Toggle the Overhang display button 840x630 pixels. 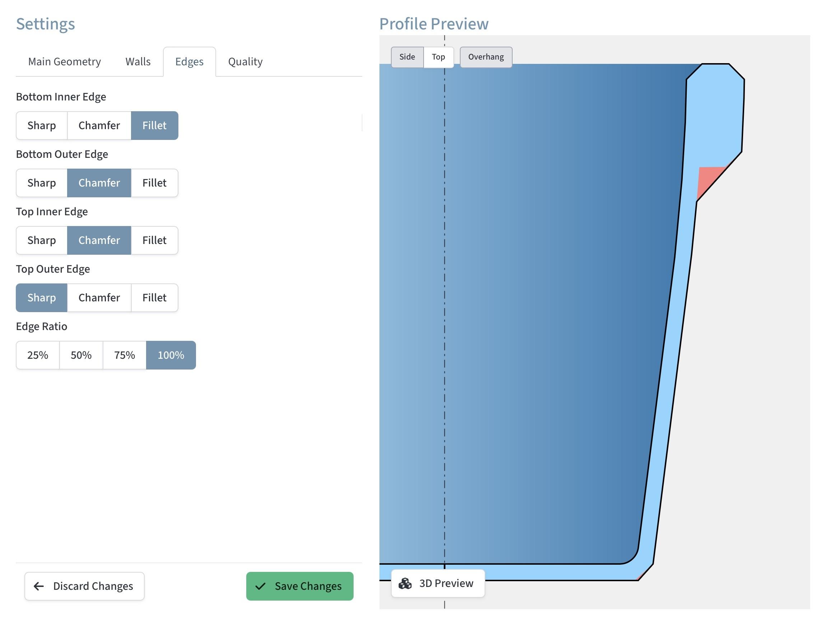point(486,57)
